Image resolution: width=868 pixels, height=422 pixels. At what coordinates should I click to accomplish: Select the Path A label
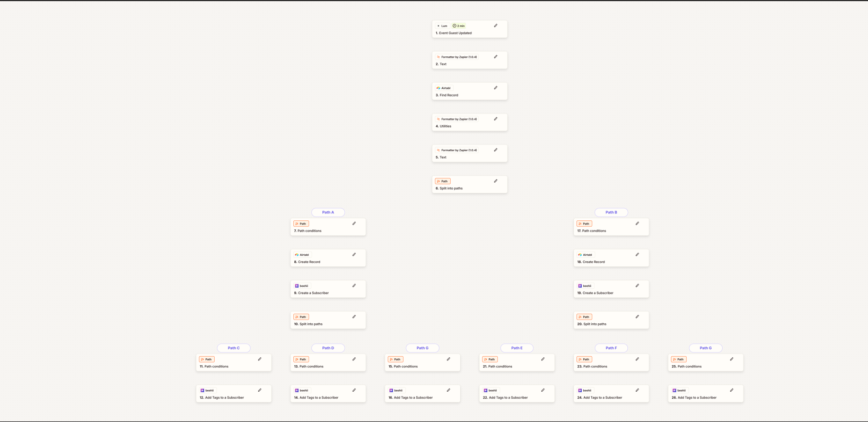point(328,212)
